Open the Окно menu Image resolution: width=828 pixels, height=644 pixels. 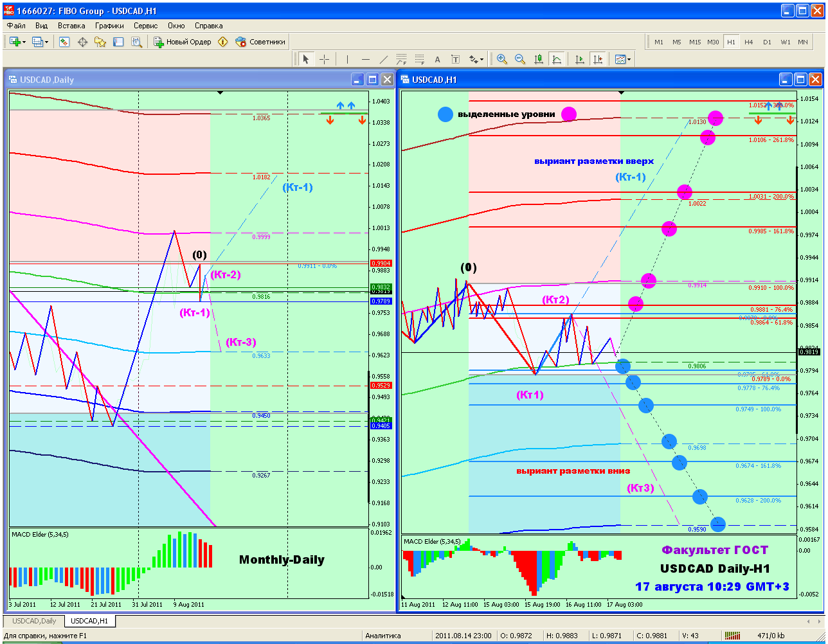(x=176, y=26)
